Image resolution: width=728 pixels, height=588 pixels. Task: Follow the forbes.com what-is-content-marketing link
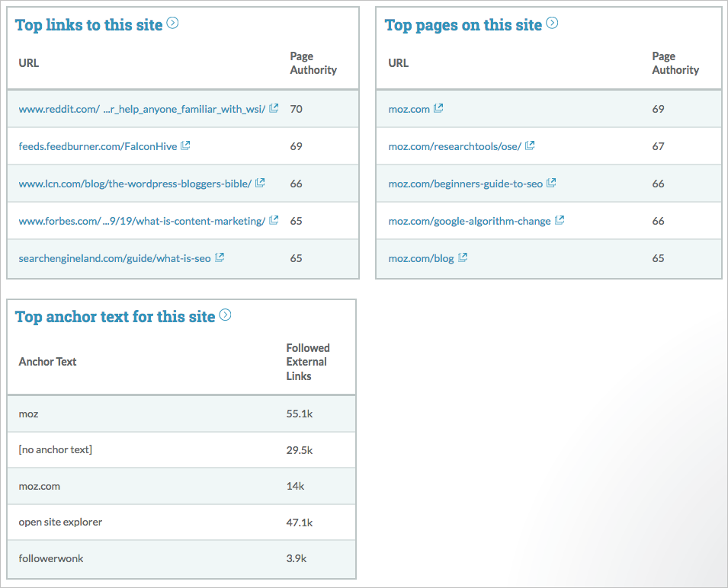click(x=142, y=221)
